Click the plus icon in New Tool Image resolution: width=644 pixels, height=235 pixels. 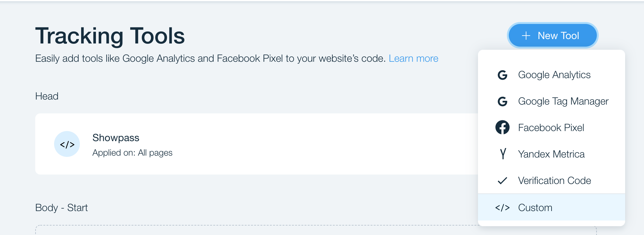pos(526,36)
